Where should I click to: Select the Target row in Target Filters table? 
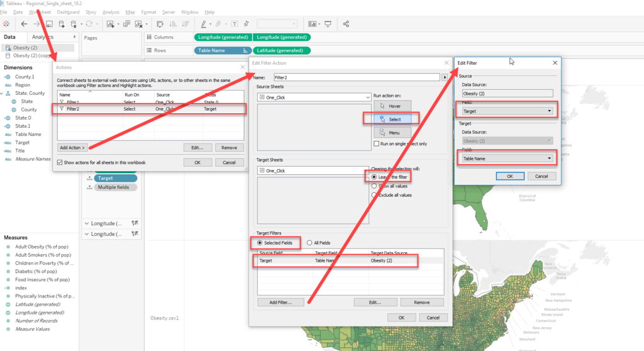click(350, 260)
